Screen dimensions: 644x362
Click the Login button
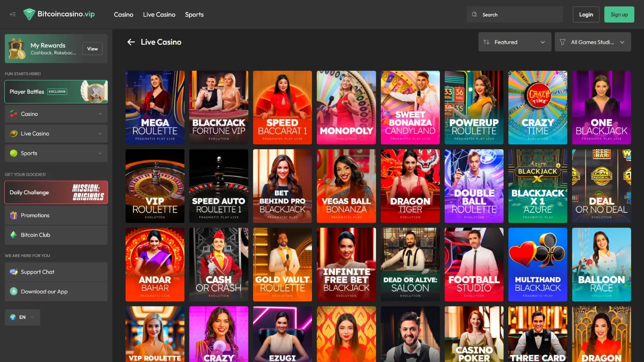coord(586,14)
